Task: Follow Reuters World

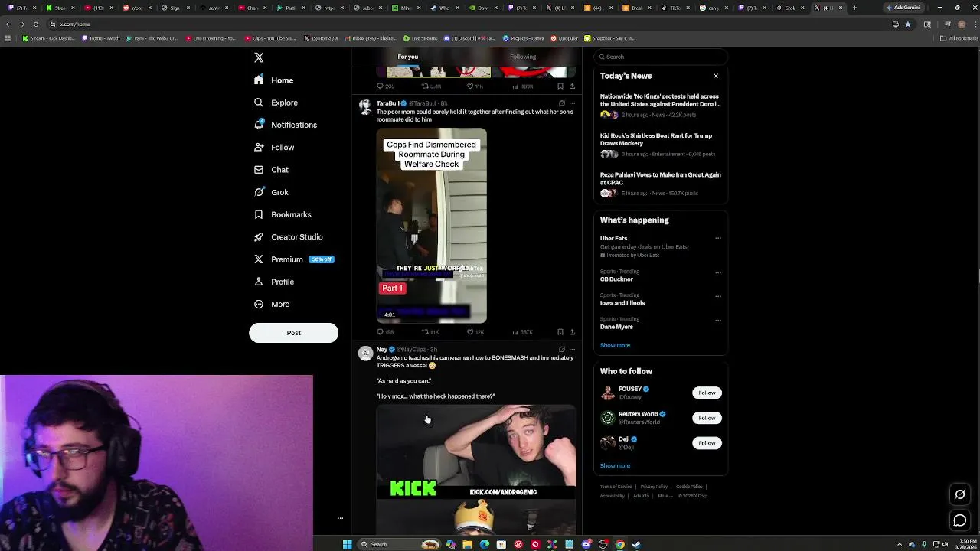Action: tap(707, 418)
